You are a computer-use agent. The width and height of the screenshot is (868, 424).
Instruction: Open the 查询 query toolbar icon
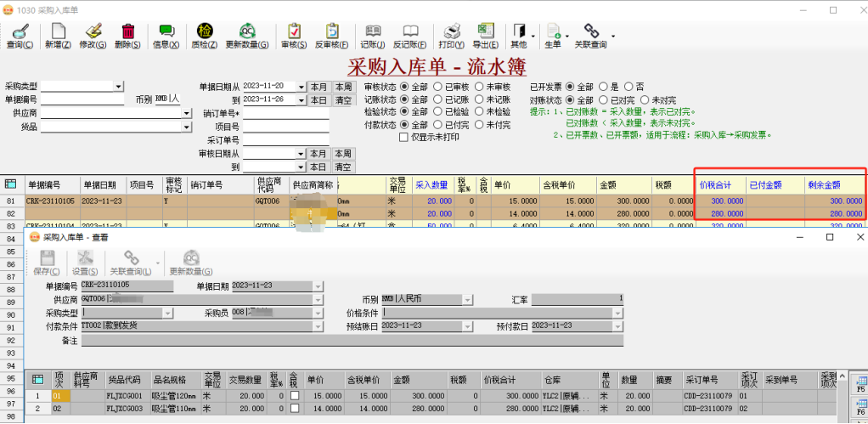[x=20, y=31]
